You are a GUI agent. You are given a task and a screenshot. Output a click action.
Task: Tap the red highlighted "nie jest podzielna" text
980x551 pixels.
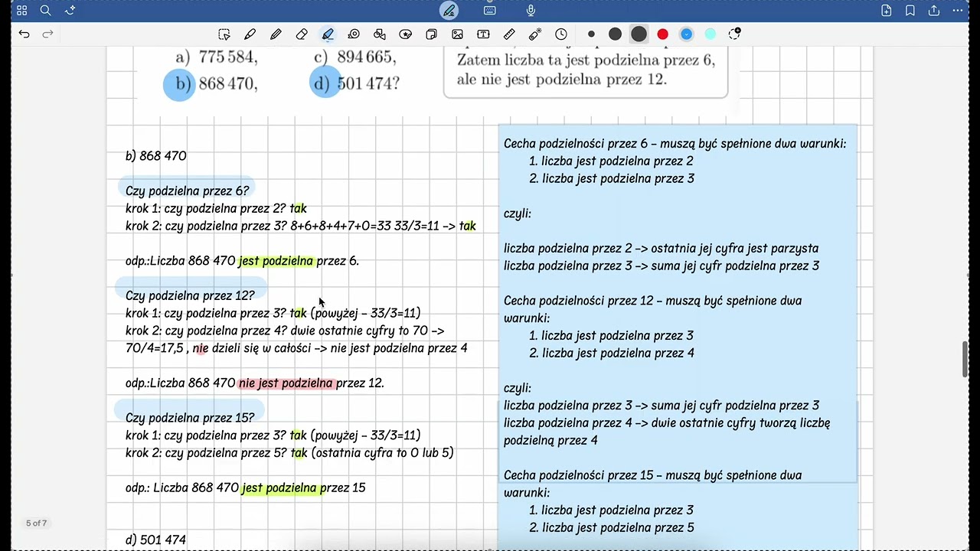(x=286, y=383)
